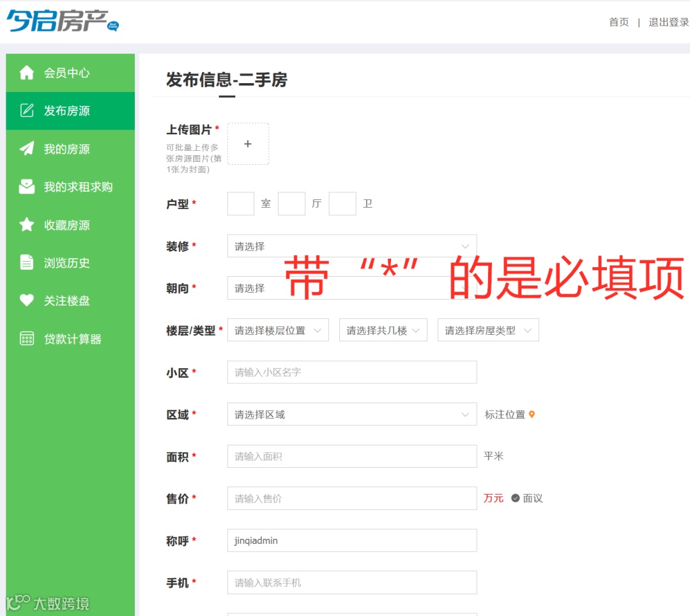690x616 pixels.
Task: Click the home icon beside 会员中心
Action: (x=27, y=73)
